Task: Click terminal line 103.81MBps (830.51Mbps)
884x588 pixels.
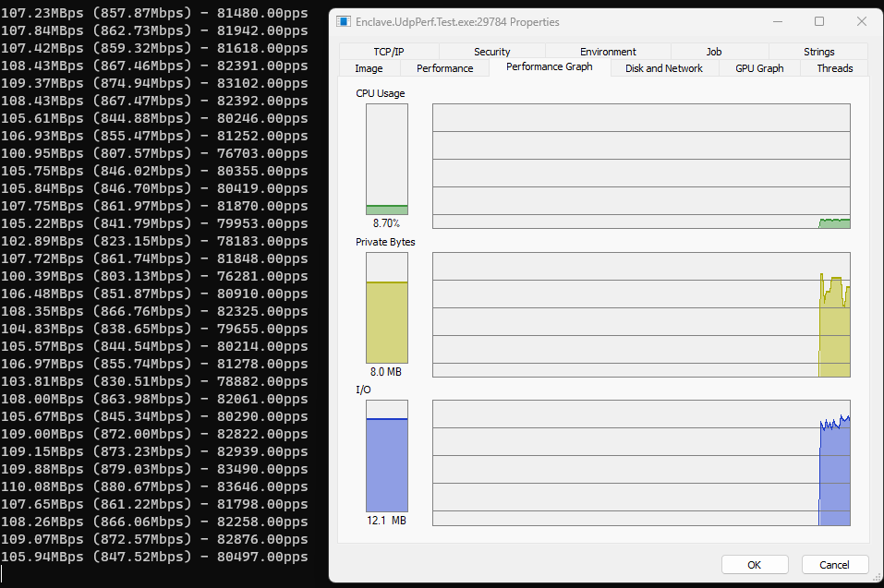Action: (x=154, y=381)
